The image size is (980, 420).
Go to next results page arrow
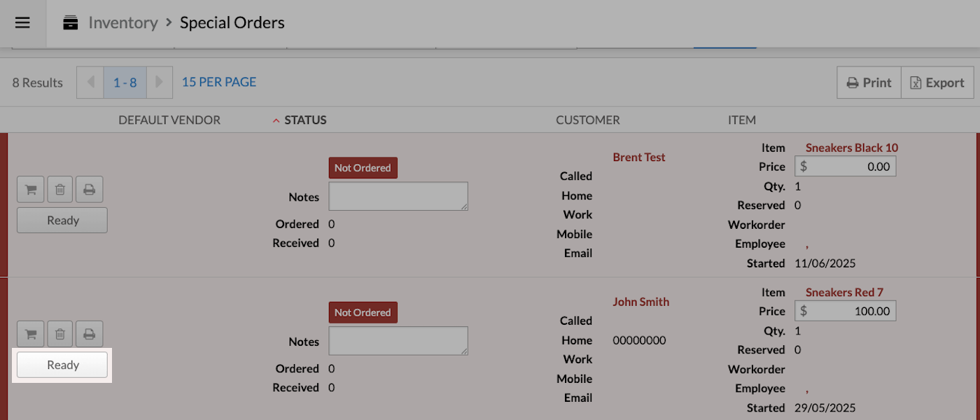[x=159, y=83]
